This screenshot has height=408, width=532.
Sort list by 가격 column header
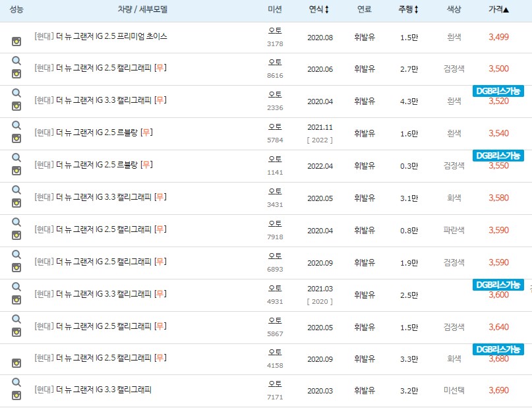pos(498,9)
